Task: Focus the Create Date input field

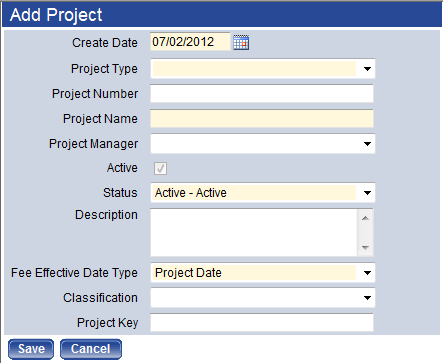Action: (x=190, y=42)
